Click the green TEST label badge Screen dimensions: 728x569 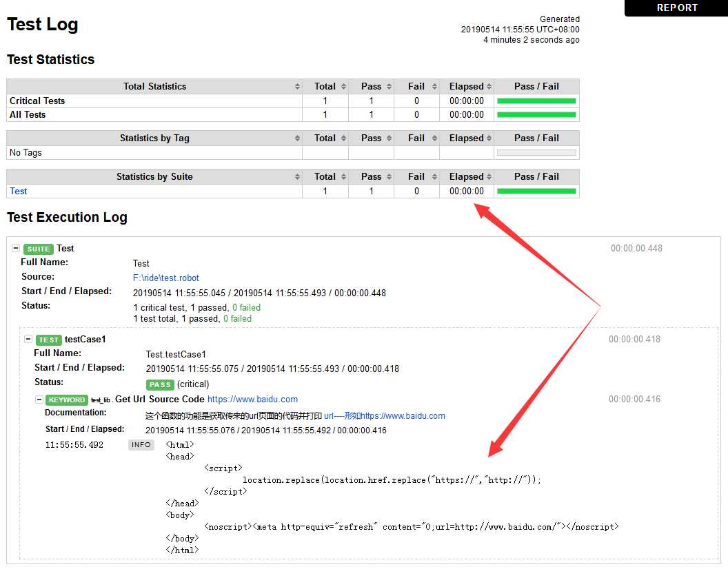[x=49, y=340]
